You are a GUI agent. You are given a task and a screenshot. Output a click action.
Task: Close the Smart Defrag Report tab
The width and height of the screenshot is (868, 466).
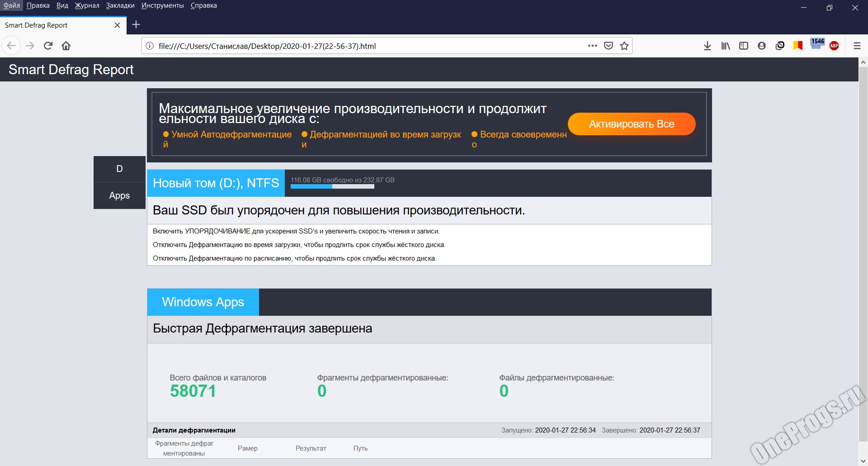click(117, 25)
